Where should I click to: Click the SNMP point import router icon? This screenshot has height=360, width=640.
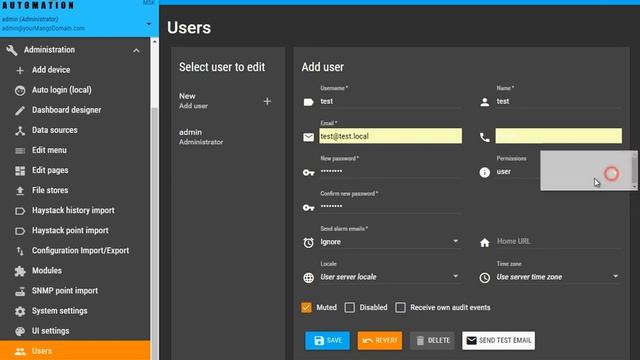20,291
